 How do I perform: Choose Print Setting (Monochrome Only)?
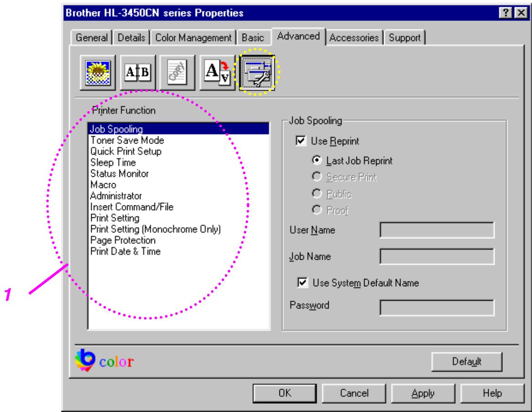click(x=178, y=229)
